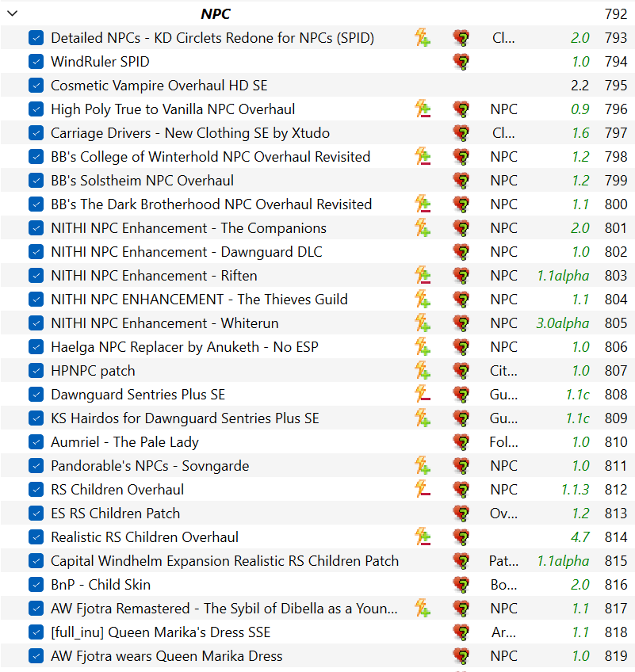
Task: Disable WindRuler SPID mod checkbox
Action: coord(36,62)
